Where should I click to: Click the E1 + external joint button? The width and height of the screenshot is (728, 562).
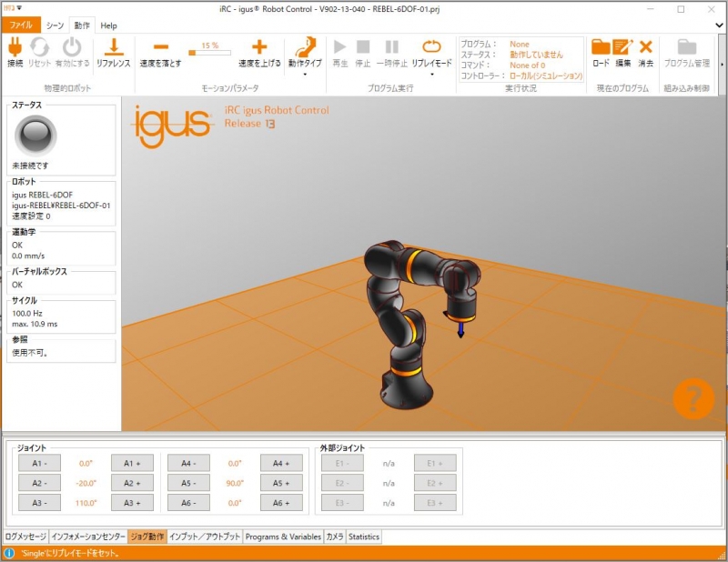tap(435, 463)
